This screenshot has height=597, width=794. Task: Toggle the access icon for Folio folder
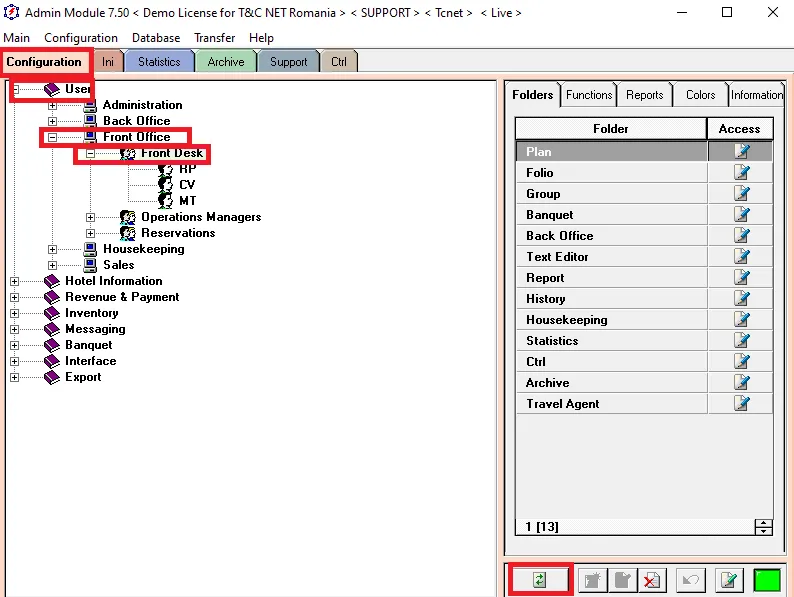click(741, 172)
